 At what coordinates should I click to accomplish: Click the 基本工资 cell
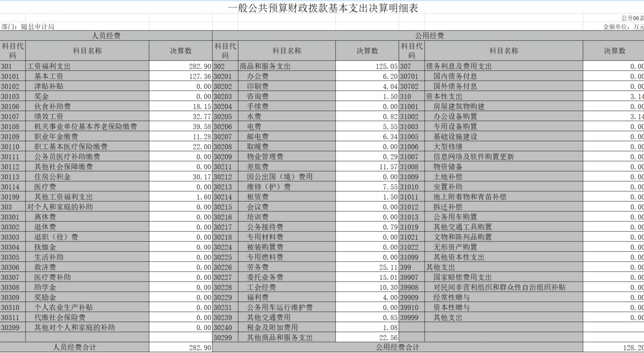87,77
